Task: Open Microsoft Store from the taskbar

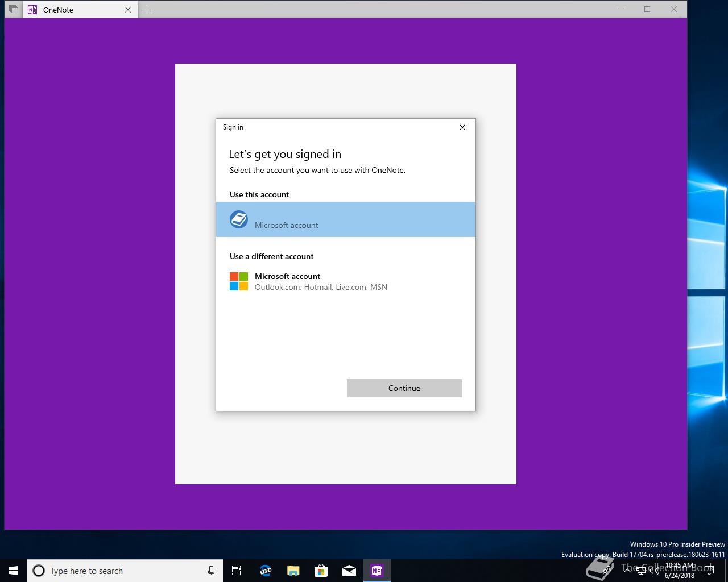Action: coord(321,571)
